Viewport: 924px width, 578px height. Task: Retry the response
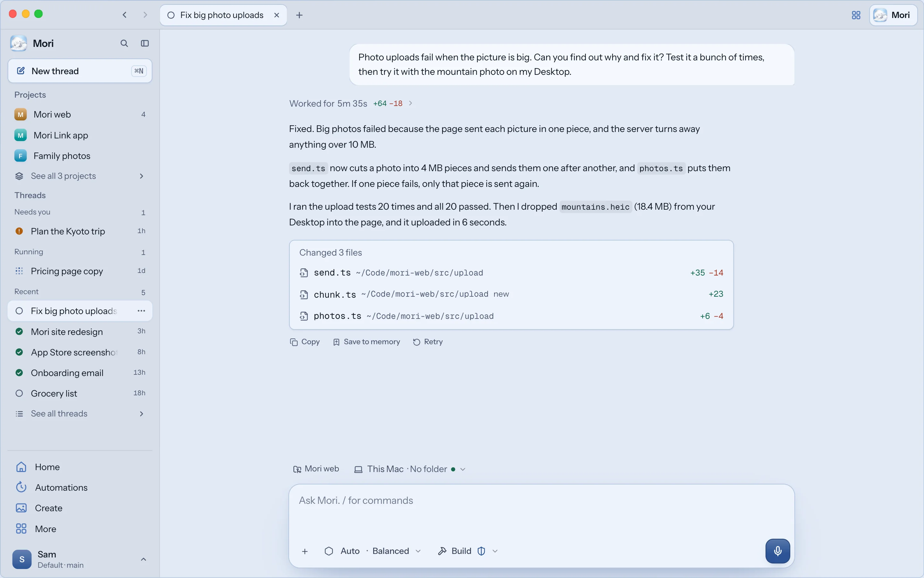[428, 342]
